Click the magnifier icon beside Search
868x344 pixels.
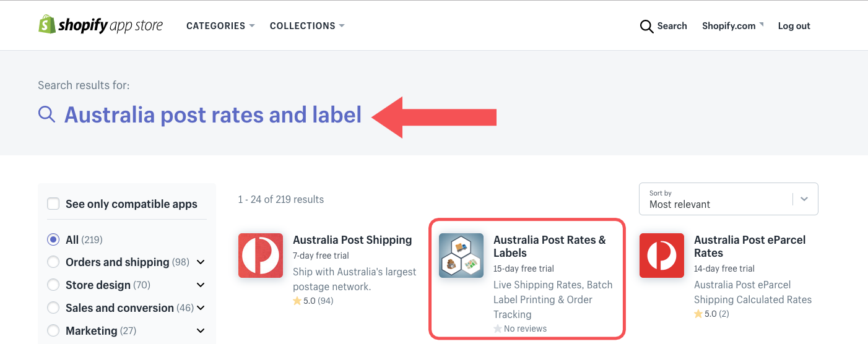click(646, 26)
